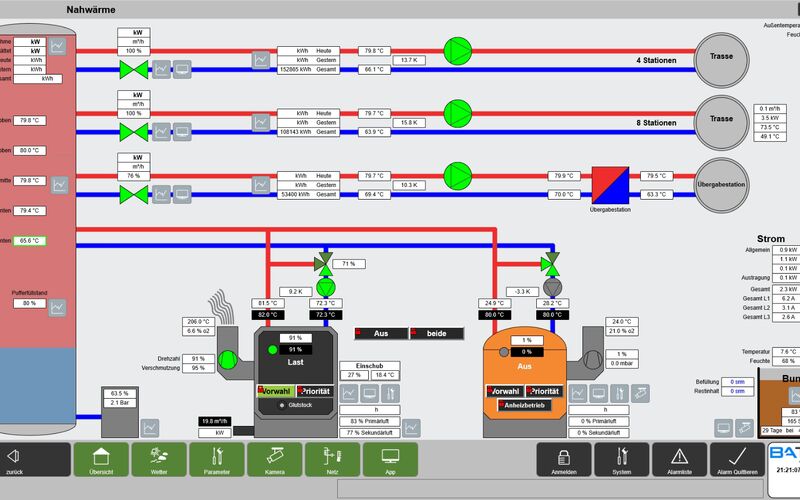Click the 71 % mixing valve value field

(x=349, y=264)
